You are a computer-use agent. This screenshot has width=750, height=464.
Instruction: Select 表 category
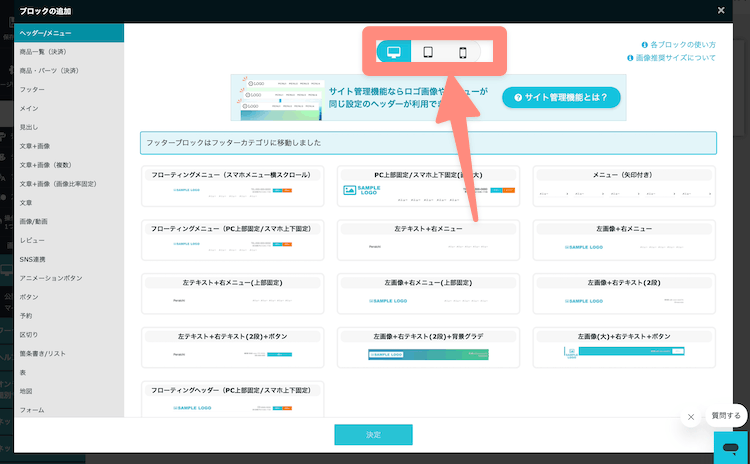tap(69, 372)
